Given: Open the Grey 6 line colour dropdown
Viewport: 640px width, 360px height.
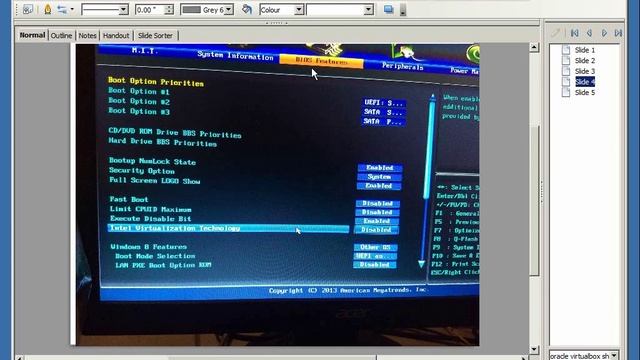Looking at the screenshot, I should point(229,9).
